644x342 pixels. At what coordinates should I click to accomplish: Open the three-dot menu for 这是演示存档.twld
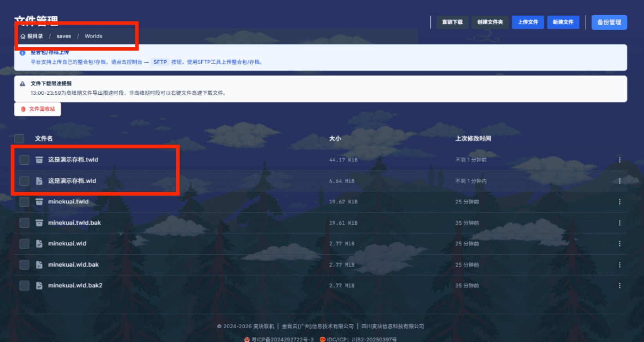click(619, 160)
